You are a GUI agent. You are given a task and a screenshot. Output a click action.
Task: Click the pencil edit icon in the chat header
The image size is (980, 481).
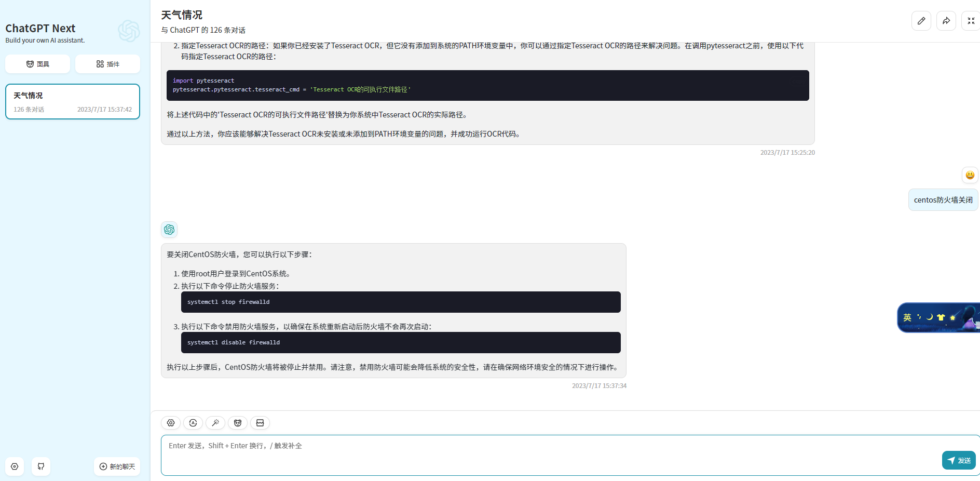point(921,21)
